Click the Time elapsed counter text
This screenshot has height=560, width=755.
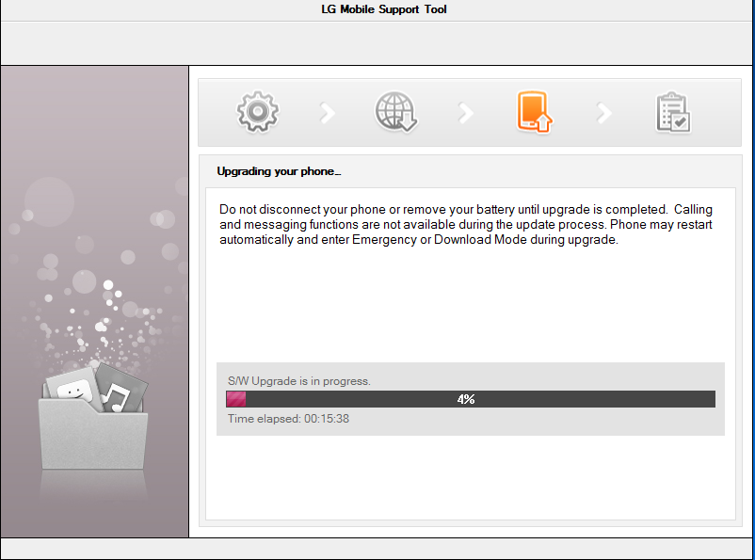pyautogui.click(x=288, y=419)
